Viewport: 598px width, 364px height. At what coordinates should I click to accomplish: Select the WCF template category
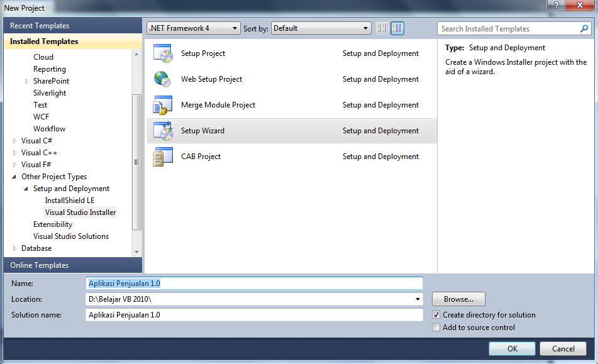pyautogui.click(x=42, y=117)
